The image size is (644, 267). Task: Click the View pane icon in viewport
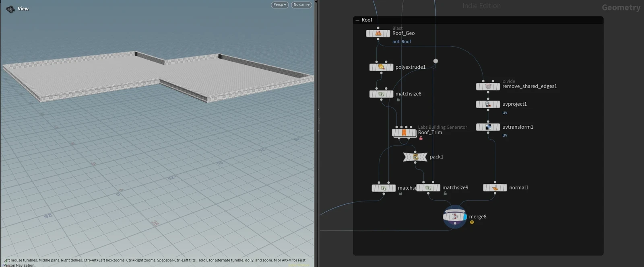pos(10,9)
